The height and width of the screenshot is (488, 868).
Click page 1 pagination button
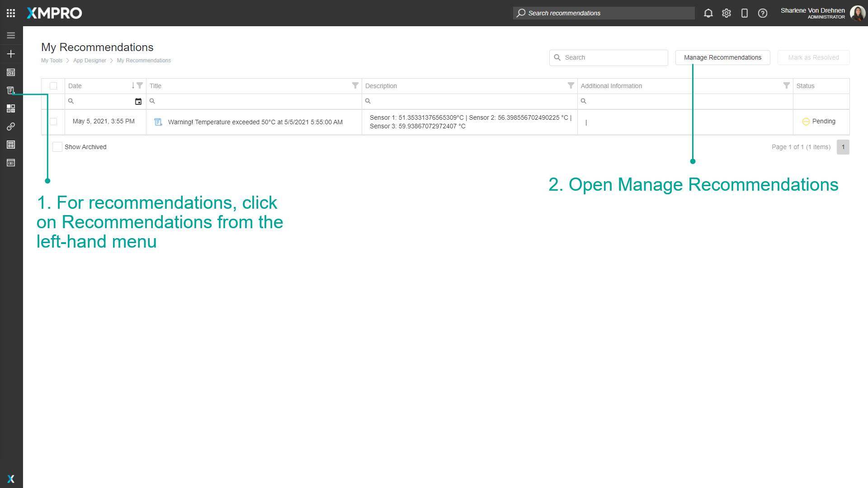(843, 147)
